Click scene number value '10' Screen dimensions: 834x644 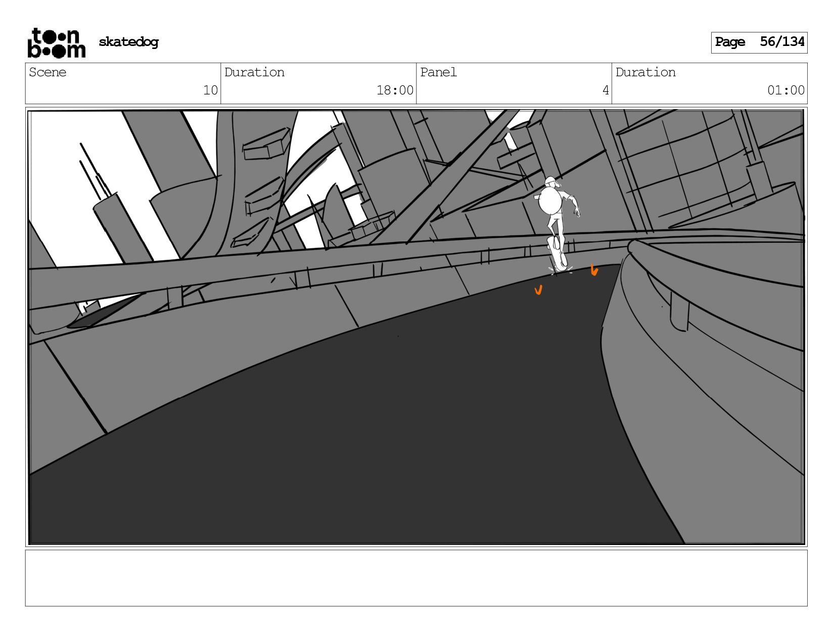pos(210,90)
